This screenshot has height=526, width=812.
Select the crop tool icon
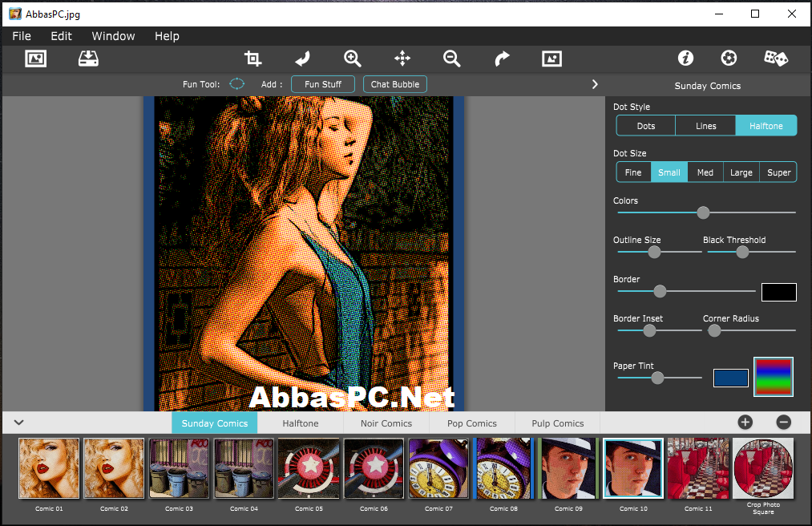[x=252, y=59]
